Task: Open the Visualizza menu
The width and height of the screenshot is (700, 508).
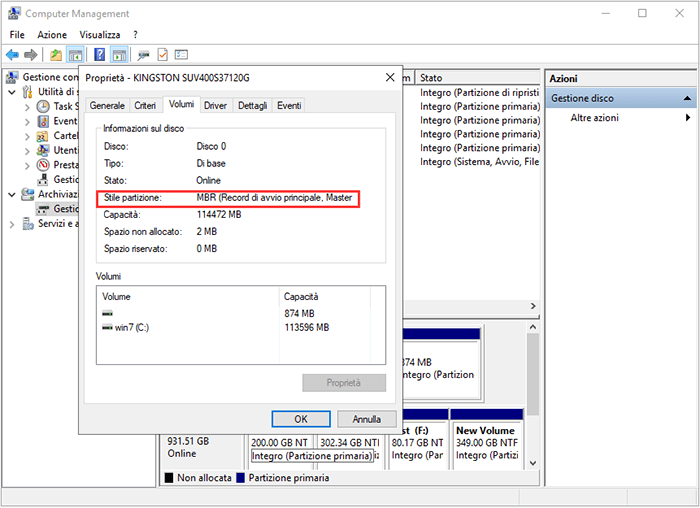Action: [x=100, y=35]
